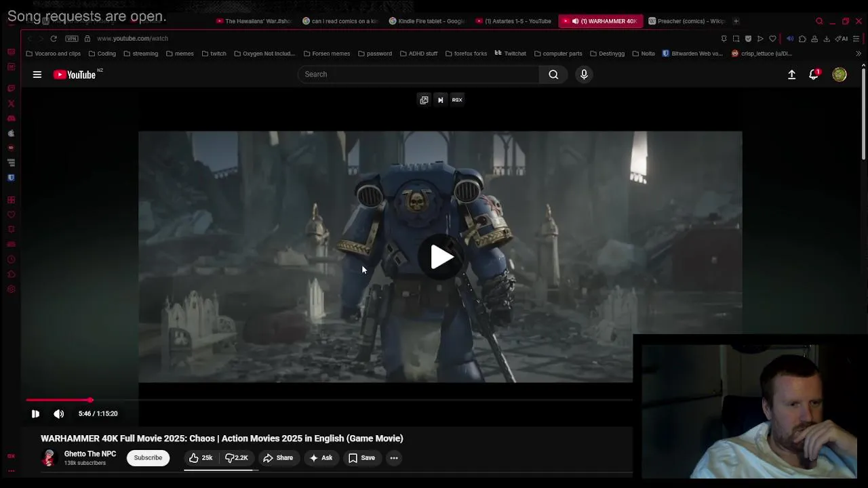The image size is (868, 488).
Task: Switch to the Kindle Fire tablet tab
Action: click(427, 21)
